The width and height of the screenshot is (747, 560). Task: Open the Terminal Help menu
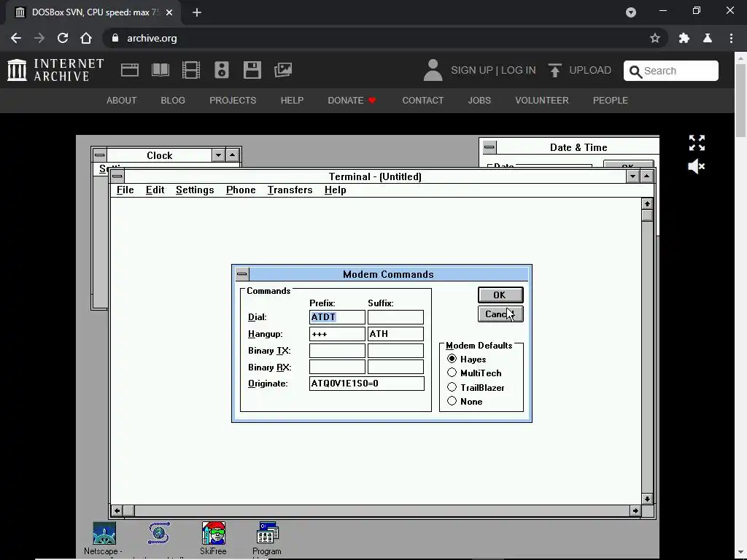[x=336, y=190]
